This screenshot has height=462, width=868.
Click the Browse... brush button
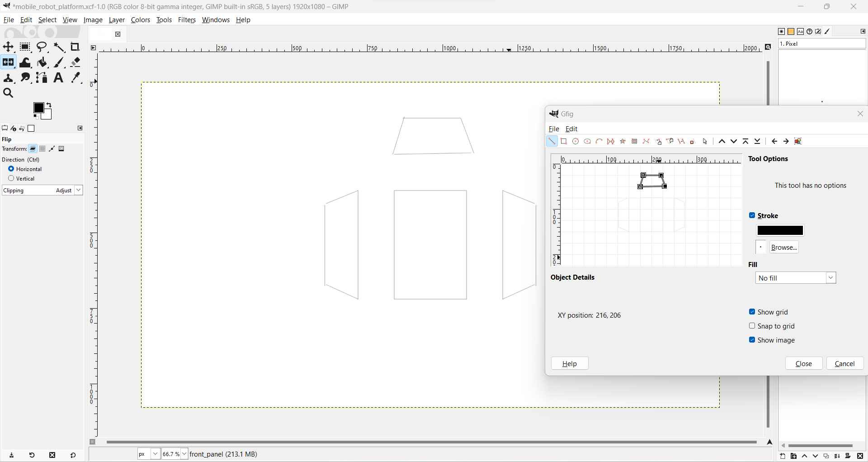[x=784, y=248]
